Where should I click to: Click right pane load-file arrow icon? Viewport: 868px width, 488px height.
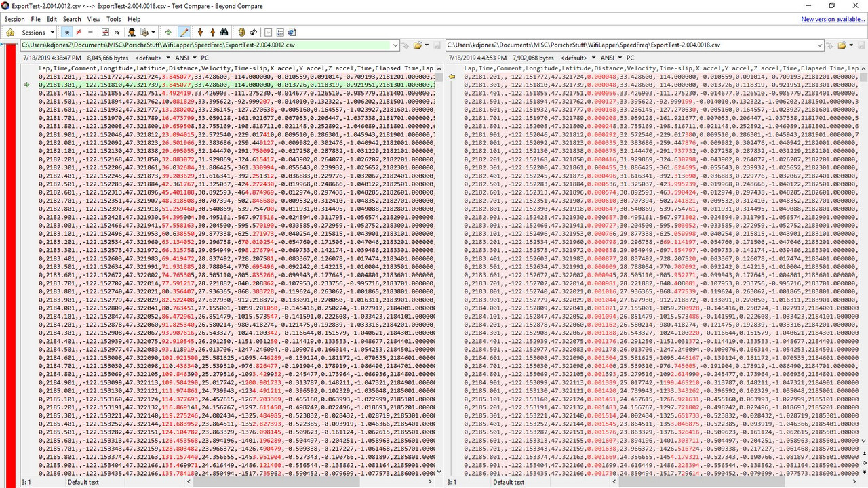point(831,45)
